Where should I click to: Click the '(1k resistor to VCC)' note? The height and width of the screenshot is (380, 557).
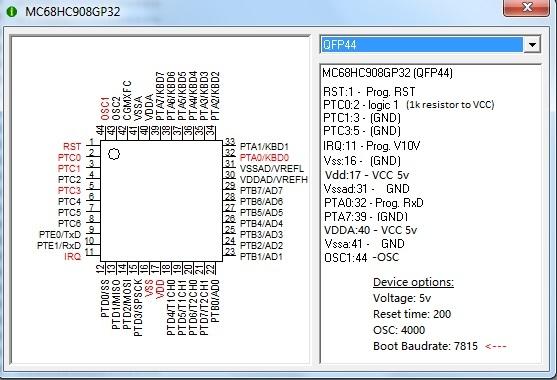point(450,105)
